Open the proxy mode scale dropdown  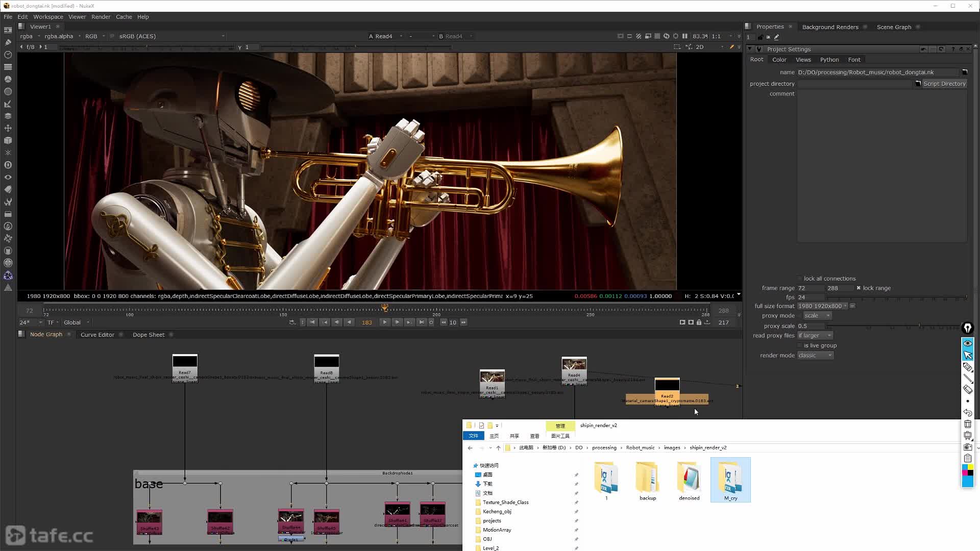tap(817, 316)
